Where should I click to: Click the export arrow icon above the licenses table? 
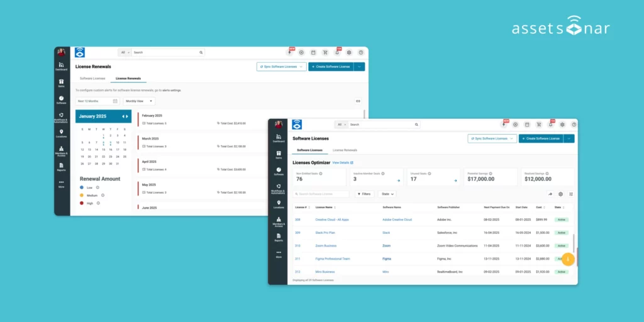(x=550, y=194)
